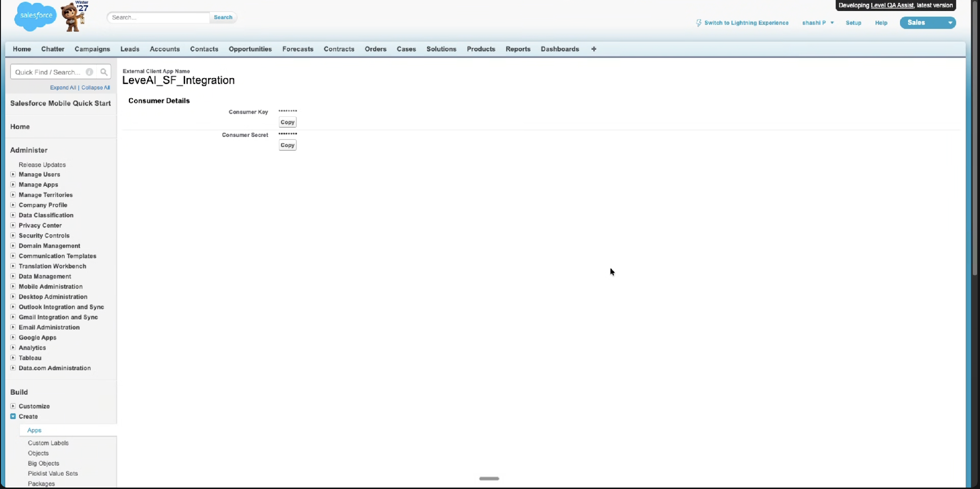This screenshot has height=489, width=980.
Task: Expand the Manage Users node
Action: pos(13,174)
